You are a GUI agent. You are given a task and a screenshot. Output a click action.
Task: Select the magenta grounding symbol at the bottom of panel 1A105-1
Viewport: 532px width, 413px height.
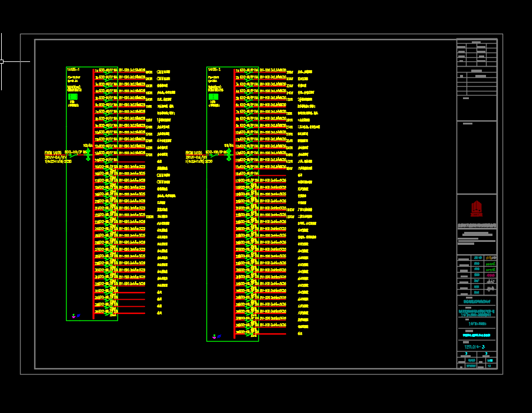(x=74, y=316)
